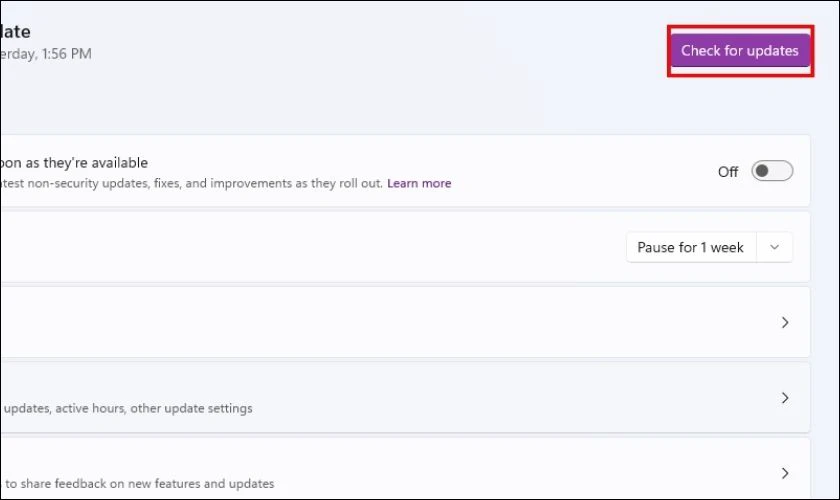
Task: Click the Off label next to the switch
Action: 728,172
